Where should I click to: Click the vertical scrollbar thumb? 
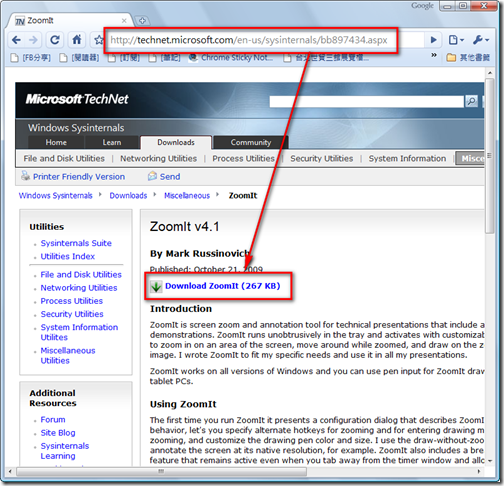[x=489, y=156]
